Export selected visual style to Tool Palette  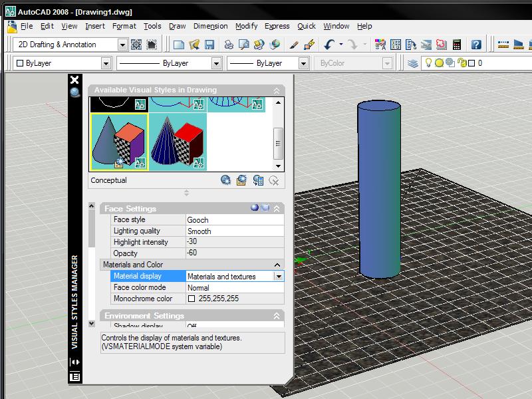(258, 180)
